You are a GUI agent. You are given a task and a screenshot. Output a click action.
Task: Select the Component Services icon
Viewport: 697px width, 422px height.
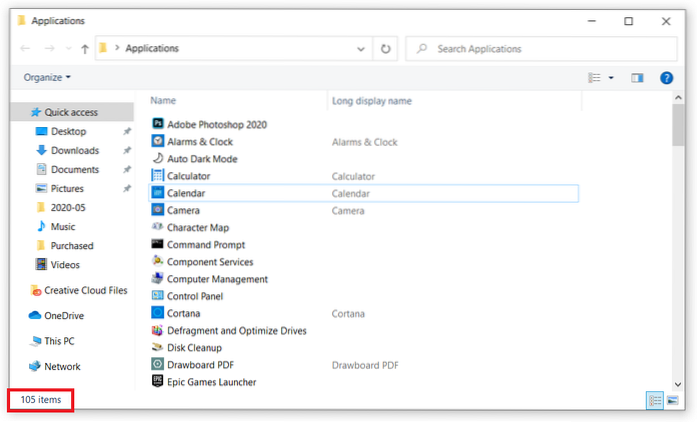point(157,261)
